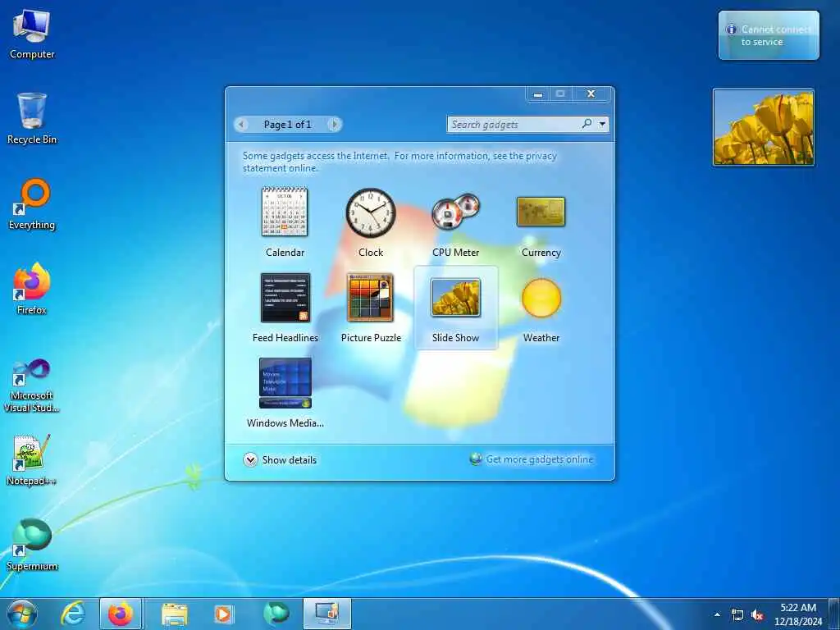Click the Cannot connect to service gadget
The width and height of the screenshot is (840, 630).
[769, 35]
